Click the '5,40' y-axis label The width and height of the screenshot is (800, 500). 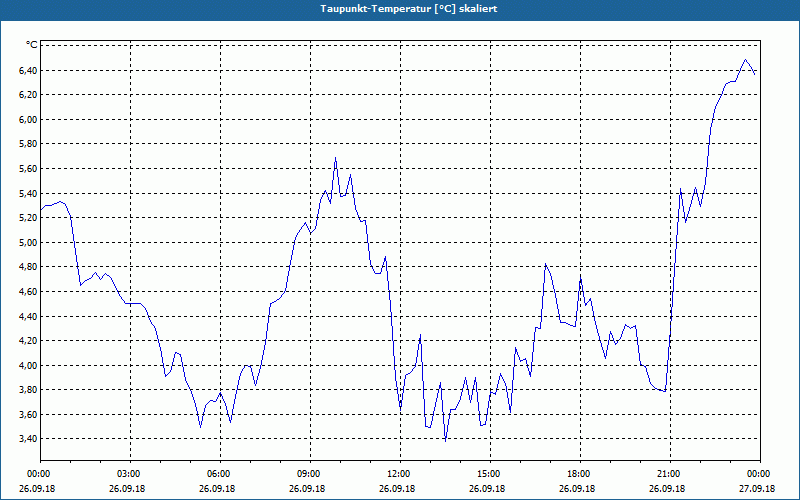tap(28, 193)
